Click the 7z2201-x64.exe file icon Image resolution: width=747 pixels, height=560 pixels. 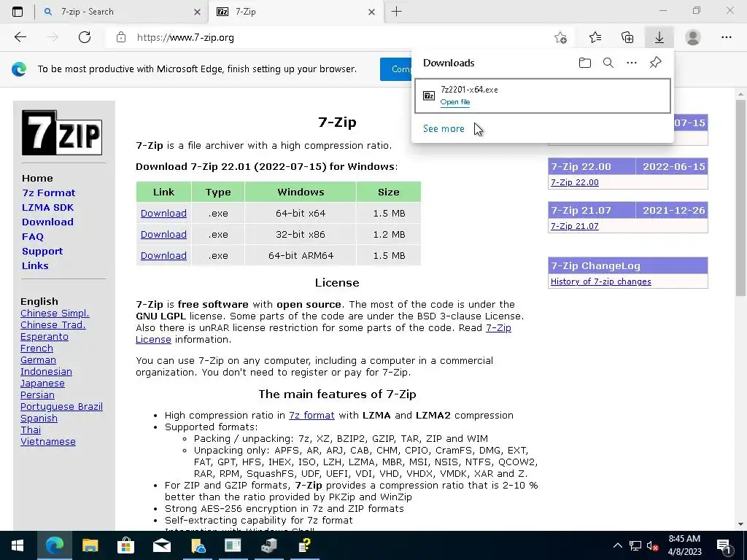(x=429, y=96)
